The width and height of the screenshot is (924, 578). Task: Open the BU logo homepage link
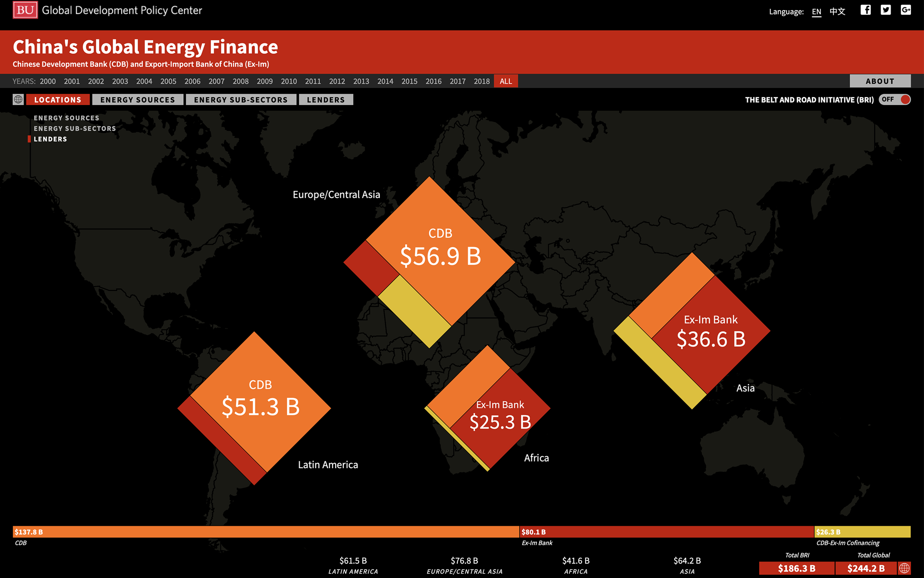(25, 10)
